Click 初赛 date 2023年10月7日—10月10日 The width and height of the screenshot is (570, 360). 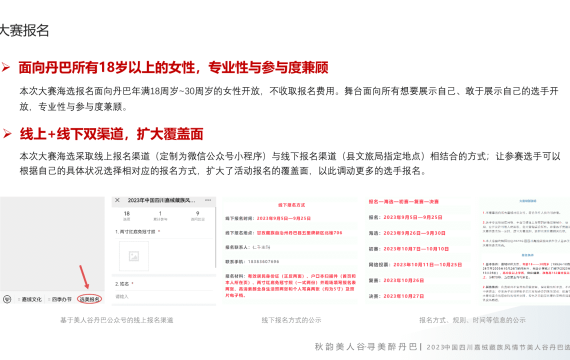tap(416, 249)
